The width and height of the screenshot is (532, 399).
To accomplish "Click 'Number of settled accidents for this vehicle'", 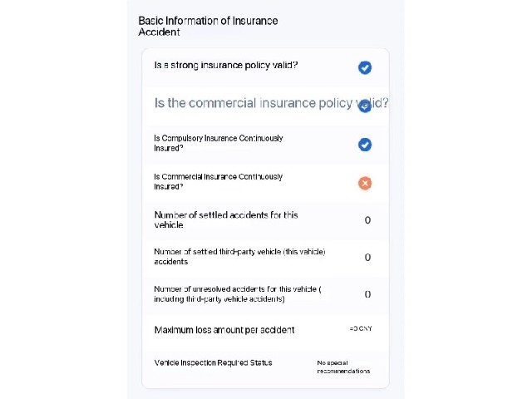I will click(x=226, y=219).
